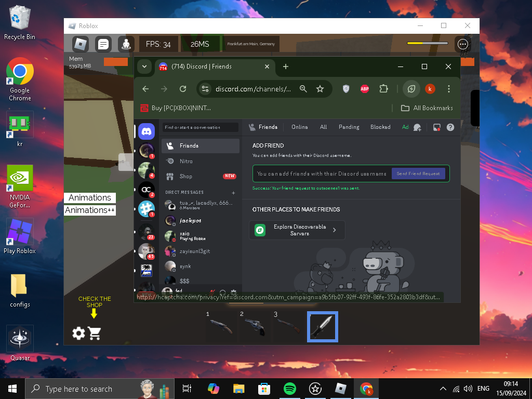Open the Roblox three-dots more menu

[463, 44]
